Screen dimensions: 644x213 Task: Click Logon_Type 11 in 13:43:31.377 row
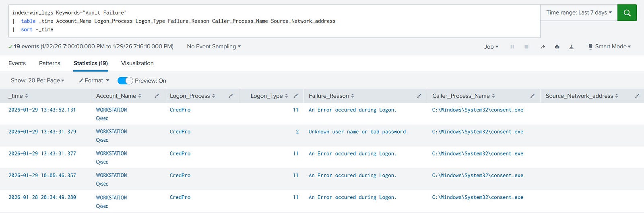[295, 153]
